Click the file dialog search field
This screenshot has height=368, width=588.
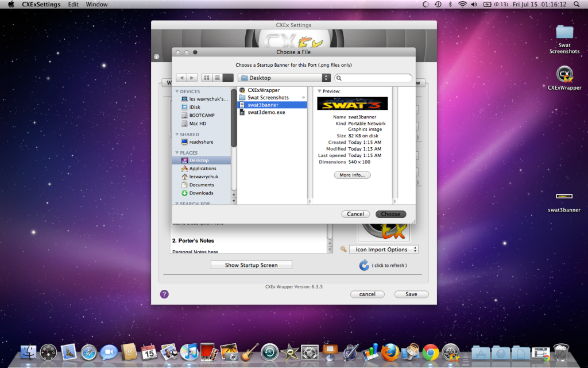[x=373, y=78]
